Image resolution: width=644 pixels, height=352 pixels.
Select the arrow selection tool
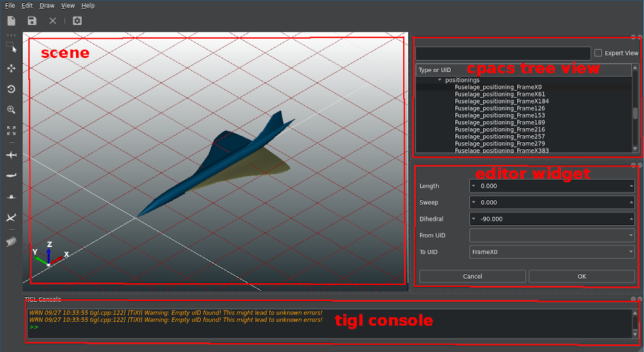(12, 48)
